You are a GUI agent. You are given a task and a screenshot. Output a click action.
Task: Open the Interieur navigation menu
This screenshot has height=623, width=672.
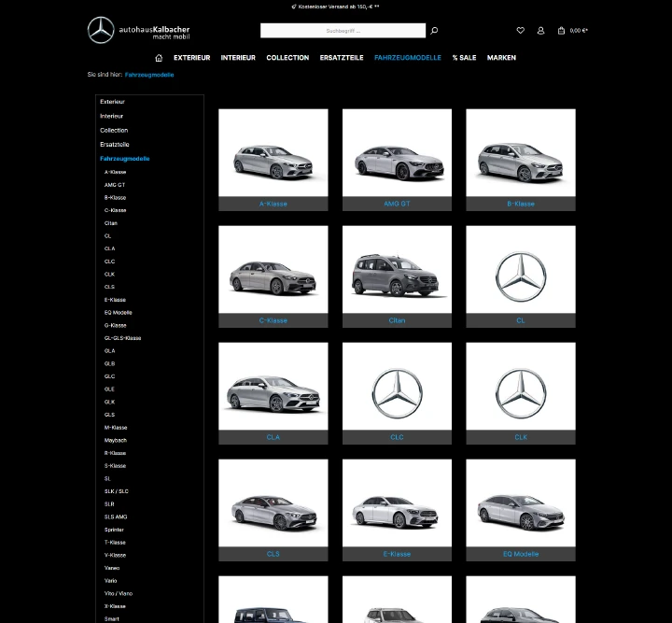pos(238,58)
